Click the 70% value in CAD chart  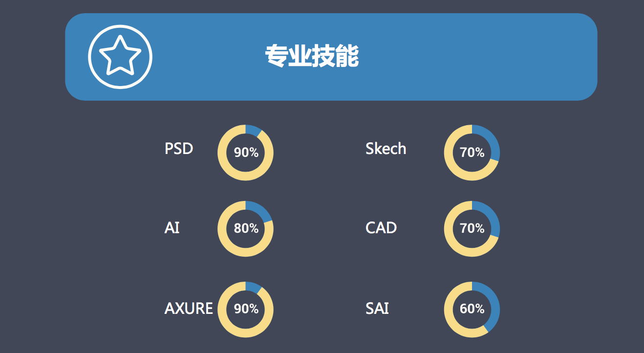472,228
